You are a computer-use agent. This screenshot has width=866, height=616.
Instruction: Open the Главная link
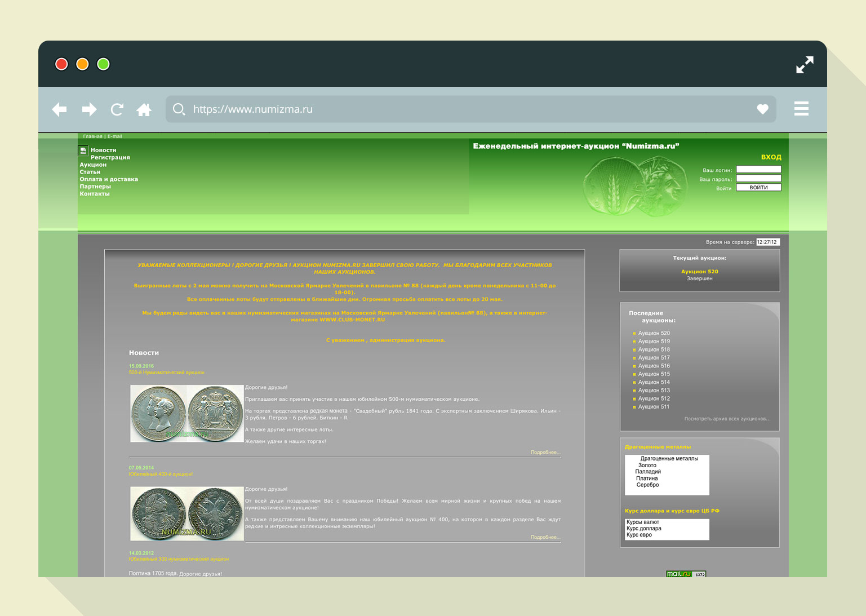click(92, 136)
